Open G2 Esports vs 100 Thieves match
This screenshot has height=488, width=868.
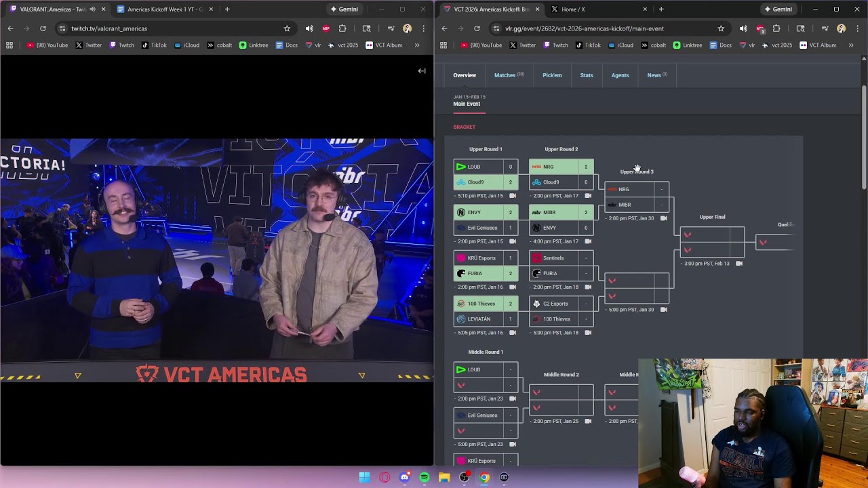point(561,311)
